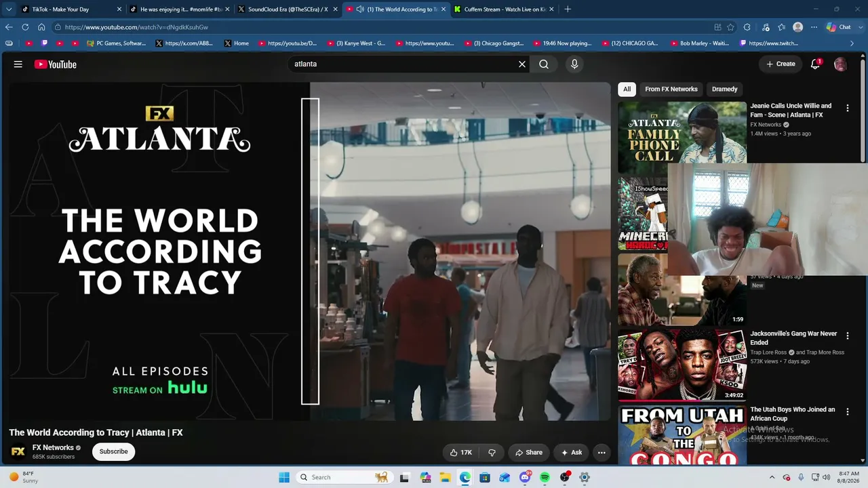Open options for Jacksonville's Gang War video

coord(847,335)
